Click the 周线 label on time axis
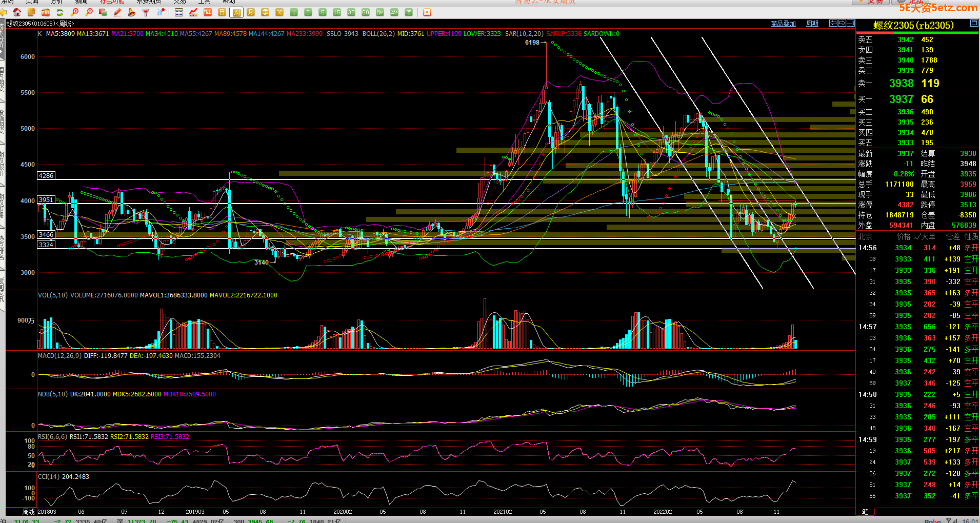This screenshot has height=523, width=980. (x=29, y=512)
